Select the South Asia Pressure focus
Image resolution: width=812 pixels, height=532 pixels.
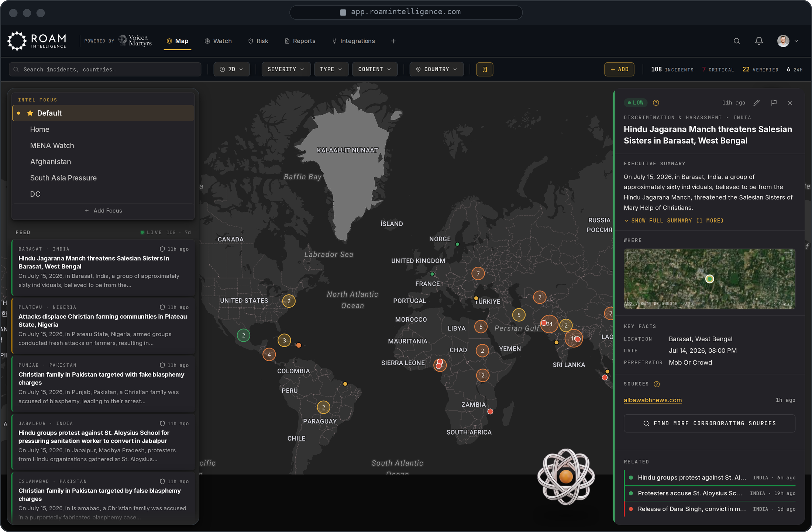tap(103, 178)
